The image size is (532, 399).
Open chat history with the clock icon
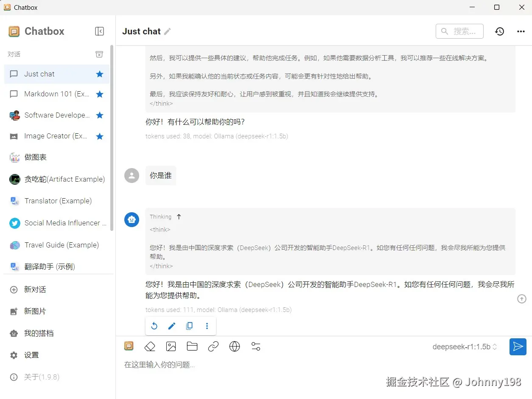tap(499, 31)
